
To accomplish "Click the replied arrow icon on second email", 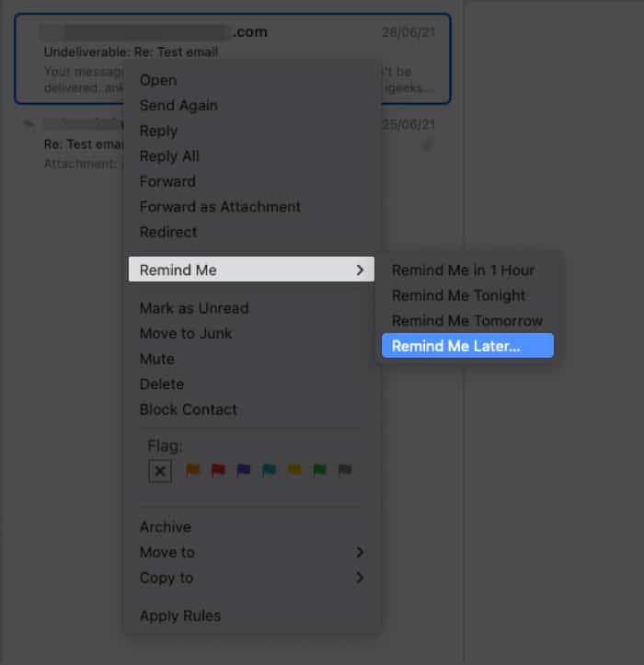I will tap(28, 124).
